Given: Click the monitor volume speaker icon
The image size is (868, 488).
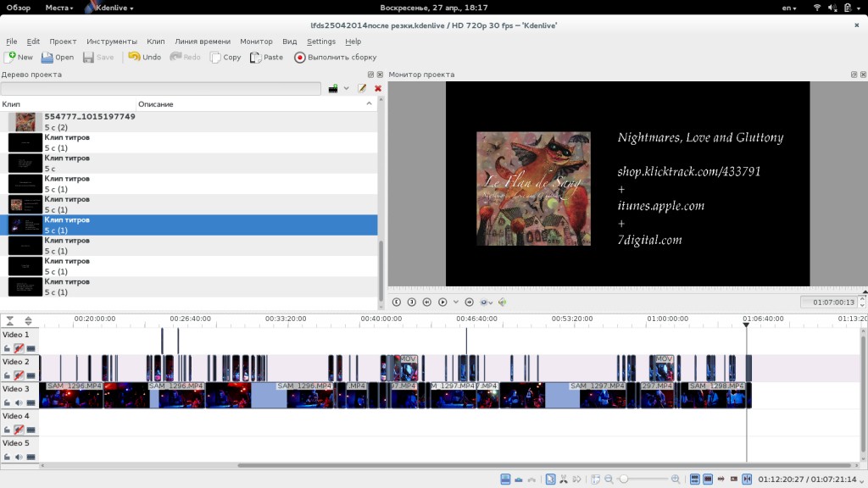Looking at the screenshot, I should 503,302.
